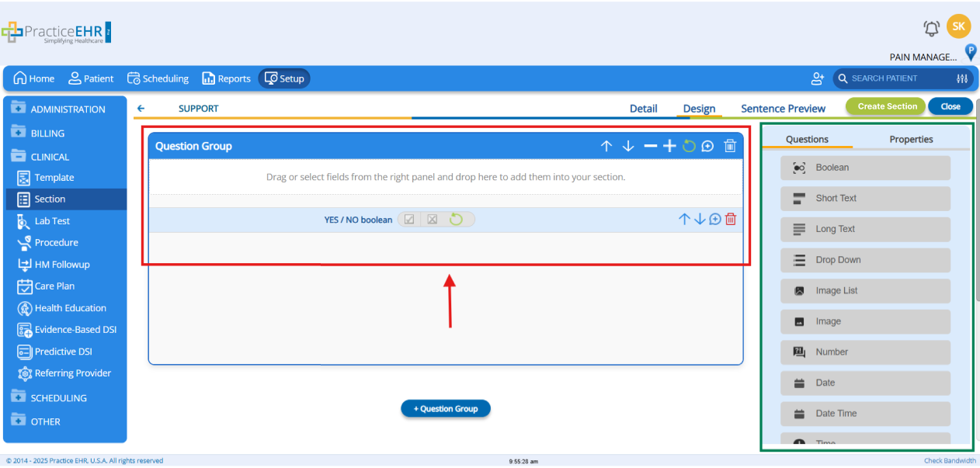Add a new group with + Question Group
Viewport: 980px width, 468px height.
coord(446,409)
